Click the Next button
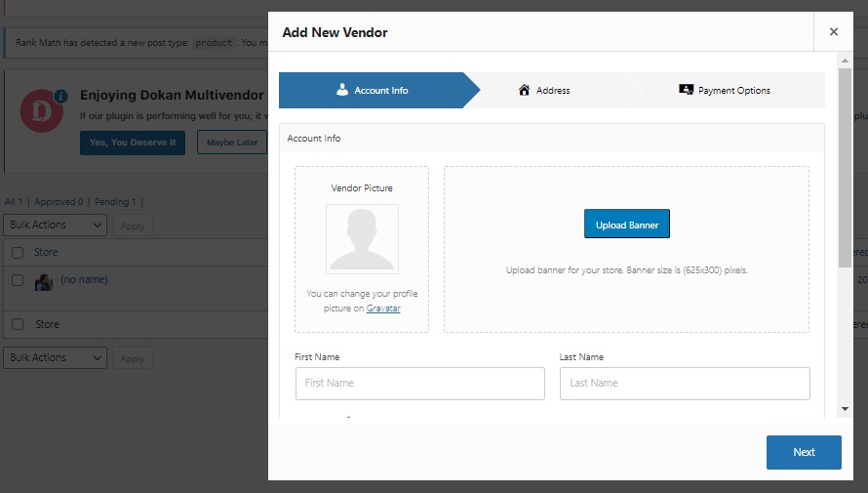 [x=804, y=452]
